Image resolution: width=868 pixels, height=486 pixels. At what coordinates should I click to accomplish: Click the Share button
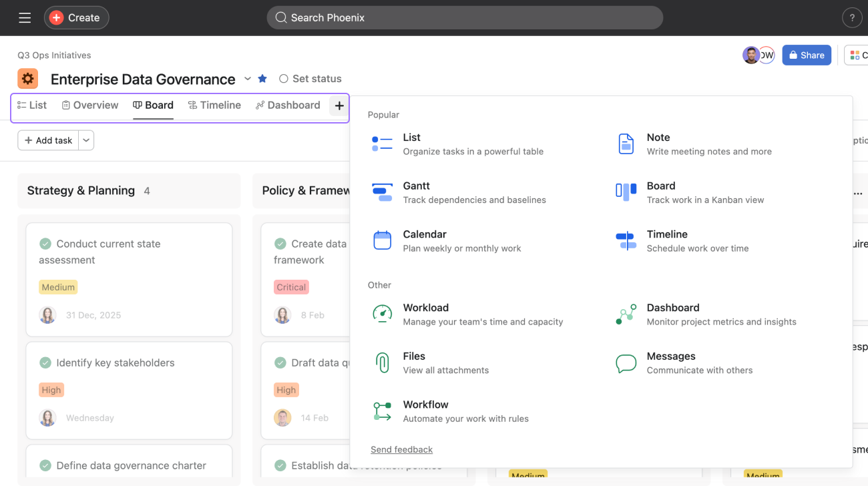pos(806,55)
